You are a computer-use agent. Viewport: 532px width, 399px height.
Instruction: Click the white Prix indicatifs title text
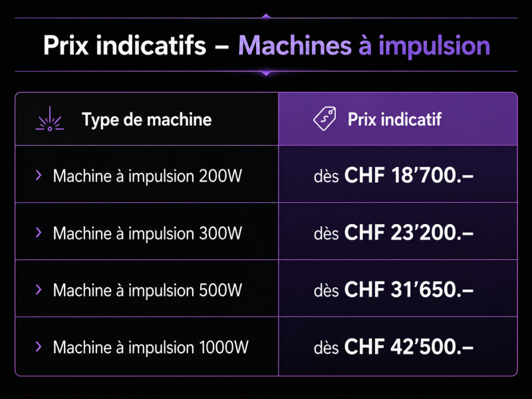click(124, 45)
